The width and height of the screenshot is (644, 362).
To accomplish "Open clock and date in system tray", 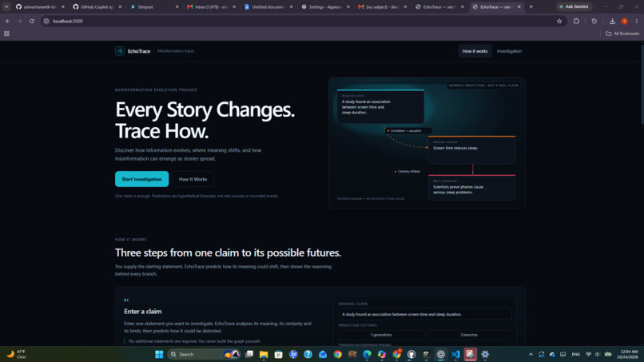I will pos(629,354).
